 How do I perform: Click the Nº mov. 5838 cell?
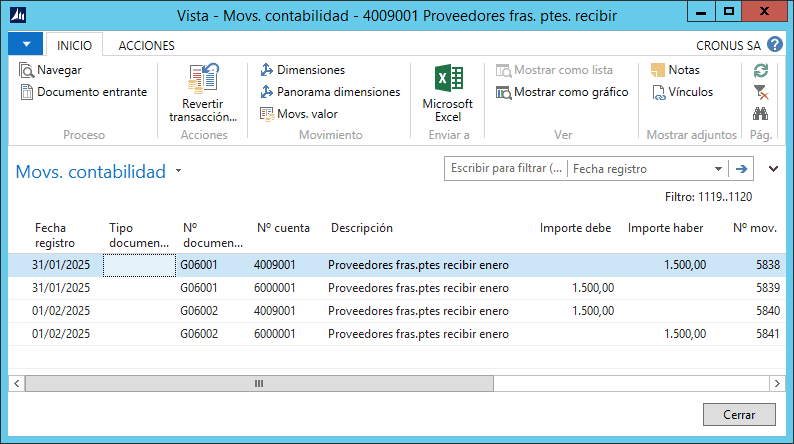click(768, 265)
